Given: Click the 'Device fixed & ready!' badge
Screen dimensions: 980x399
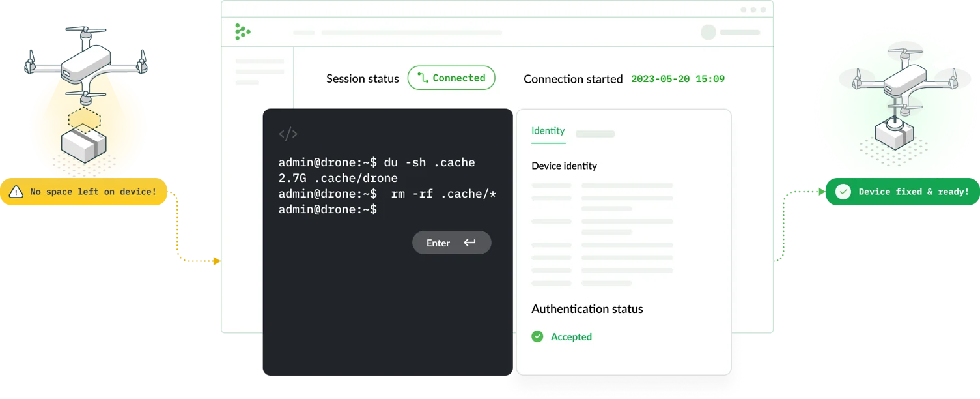Looking at the screenshot, I should point(903,192).
